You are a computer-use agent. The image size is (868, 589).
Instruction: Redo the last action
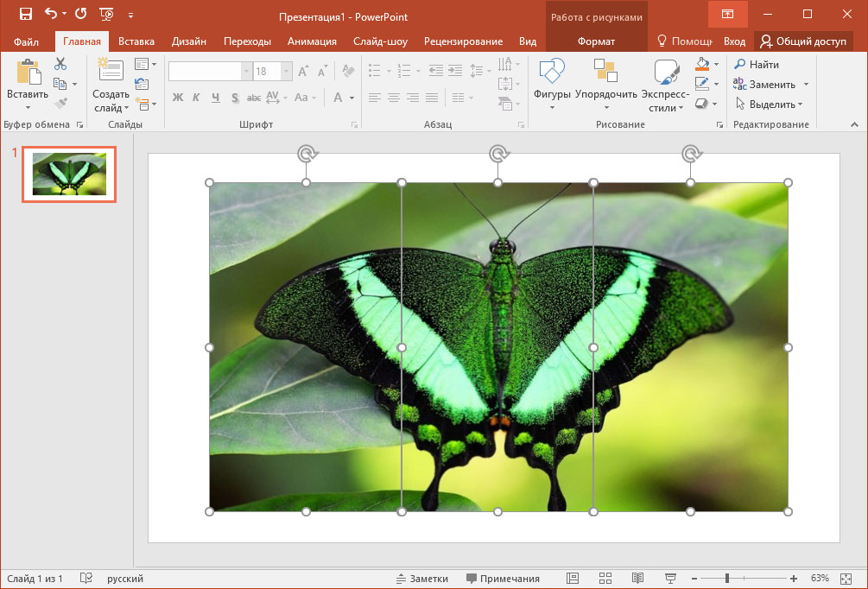81,14
